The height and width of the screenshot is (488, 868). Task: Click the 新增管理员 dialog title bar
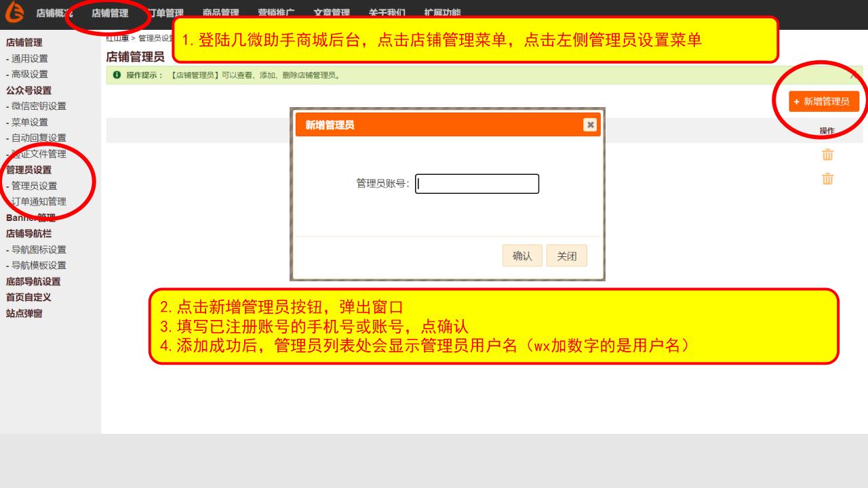pos(448,125)
